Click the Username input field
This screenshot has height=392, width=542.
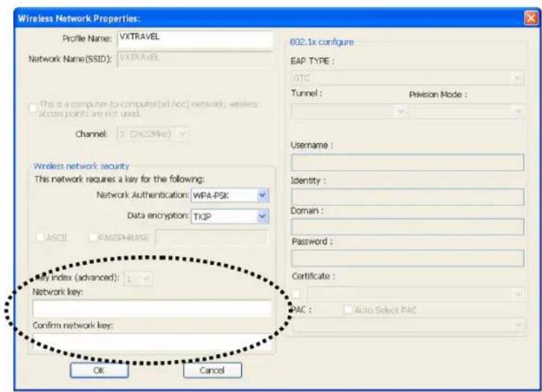(x=407, y=163)
